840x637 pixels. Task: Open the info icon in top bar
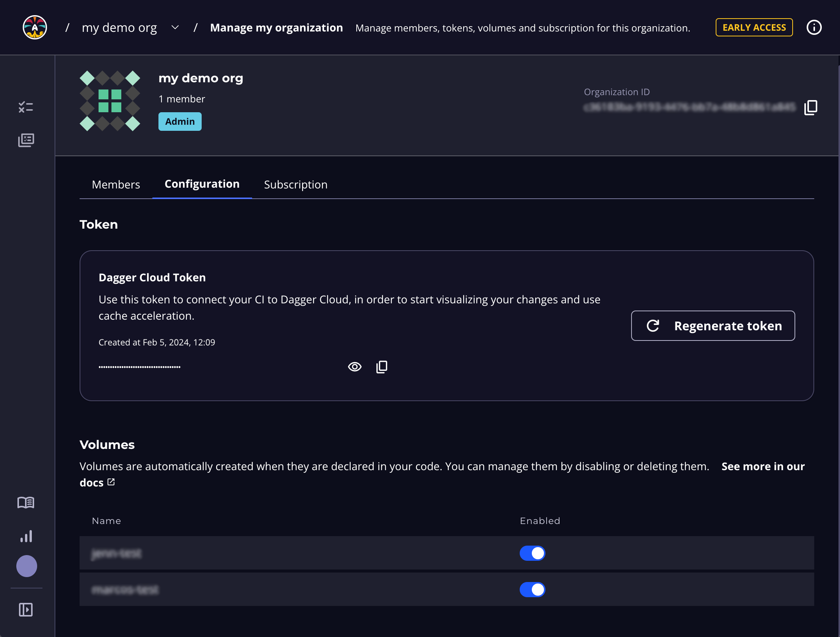pyautogui.click(x=814, y=27)
